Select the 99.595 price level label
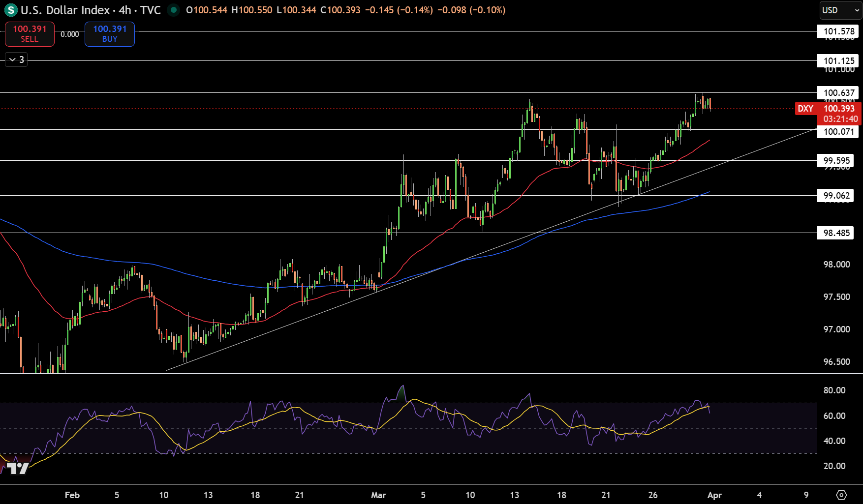The height and width of the screenshot is (504, 863). [x=836, y=161]
